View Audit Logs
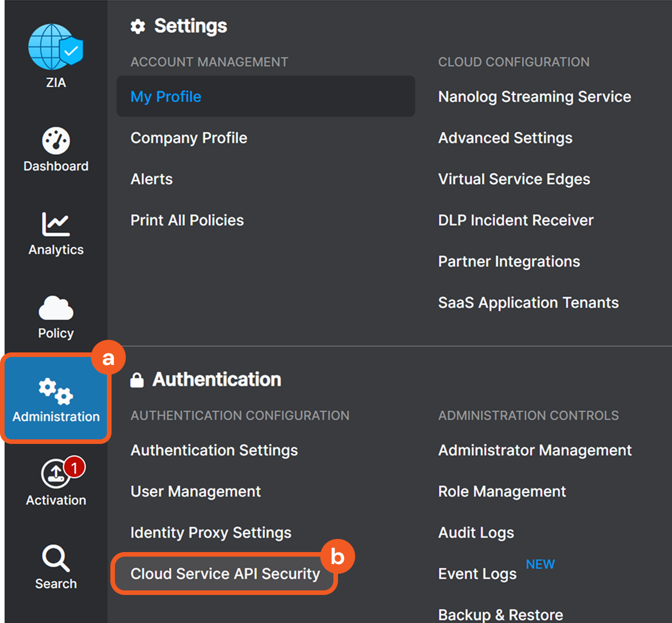Viewport: 672px width, 623px height. [476, 533]
